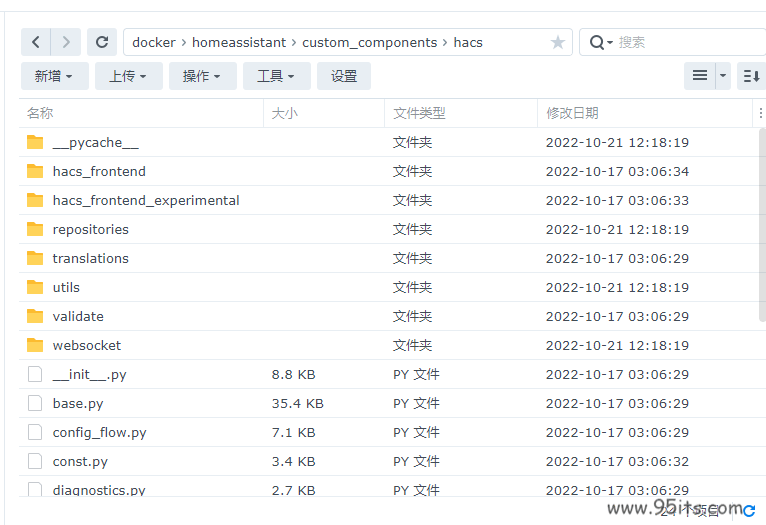The image size is (766, 525).
Task: Add the hacs folder to favorites star
Action: [x=557, y=42]
